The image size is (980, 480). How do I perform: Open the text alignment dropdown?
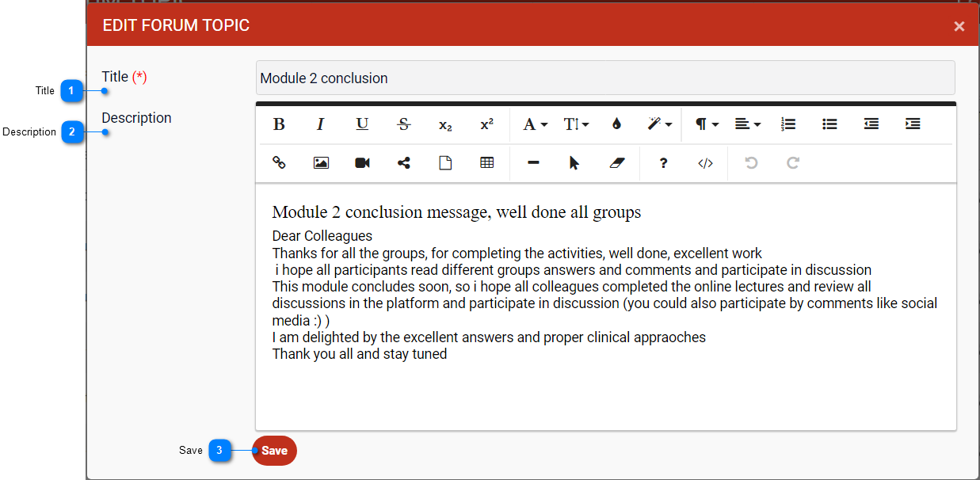pyautogui.click(x=747, y=124)
